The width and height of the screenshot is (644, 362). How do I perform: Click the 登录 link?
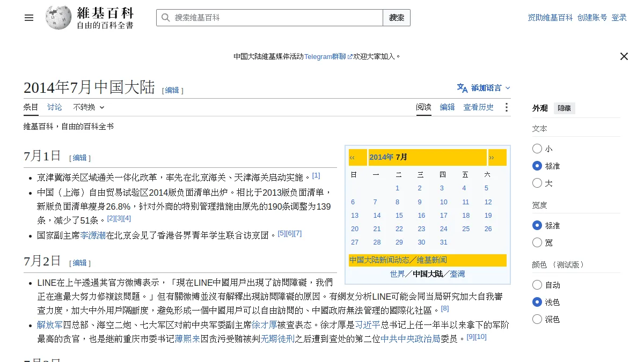[x=619, y=18]
